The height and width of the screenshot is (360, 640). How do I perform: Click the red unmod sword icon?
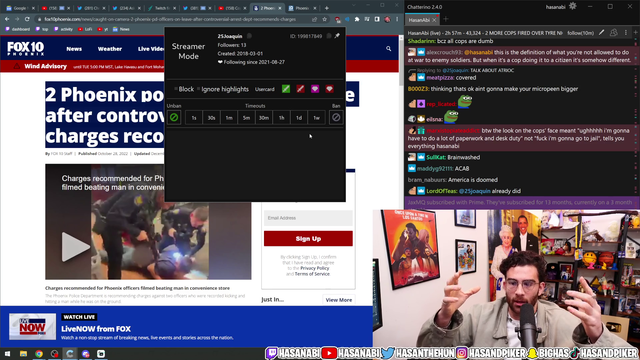pyautogui.click(x=300, y=89)
